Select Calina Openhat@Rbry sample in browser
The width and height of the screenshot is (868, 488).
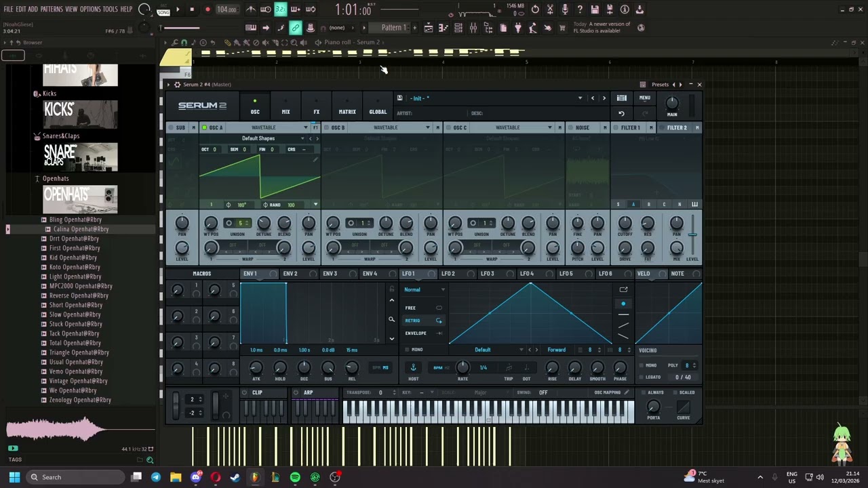[x=81, y=229]
